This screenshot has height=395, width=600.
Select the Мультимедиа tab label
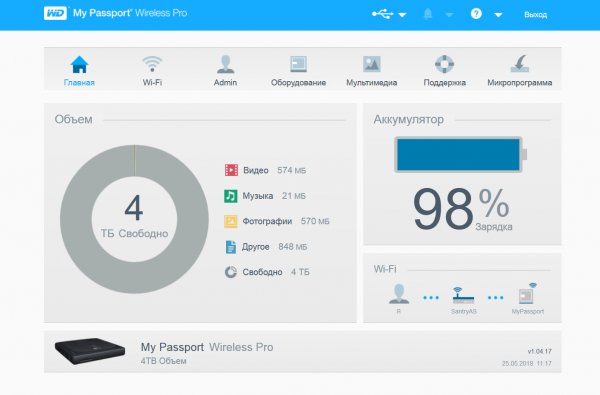click(372, 83)
